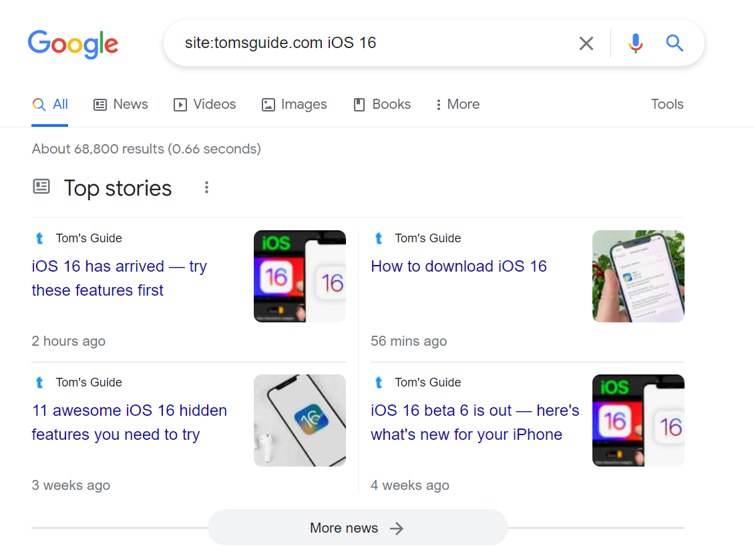Click the Images tab's picture icon
The image size is (754, 560).
click(268, 104)
